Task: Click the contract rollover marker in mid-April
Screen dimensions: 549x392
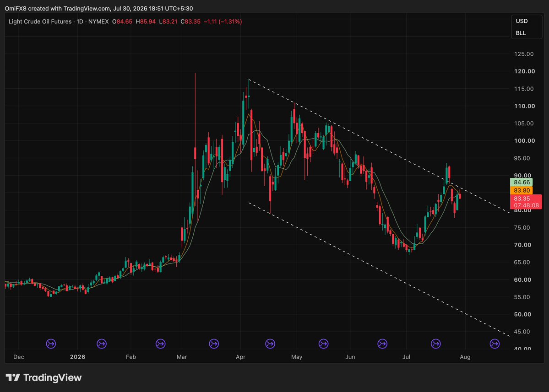Action: coord(270,344)
